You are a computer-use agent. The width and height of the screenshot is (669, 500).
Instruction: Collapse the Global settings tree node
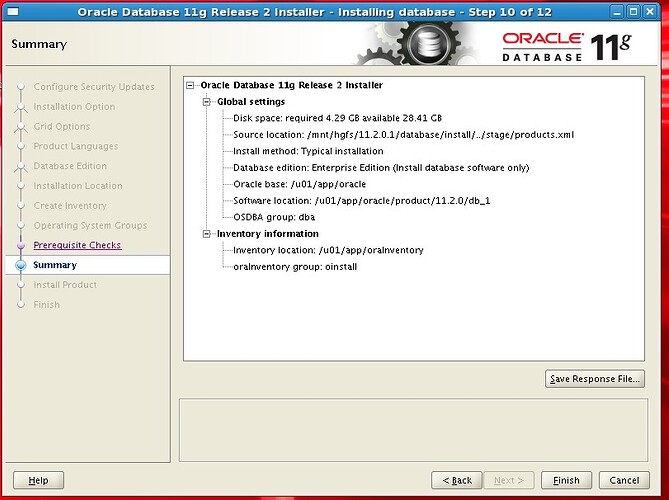pos(208,102)
